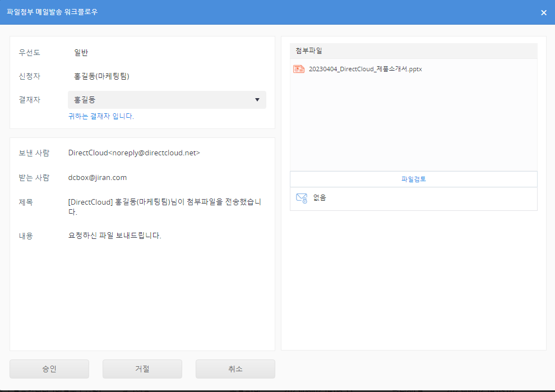
Task: Click the 귀하는 결재자 입니다 notice text
Action: click(x=101, y=117)
